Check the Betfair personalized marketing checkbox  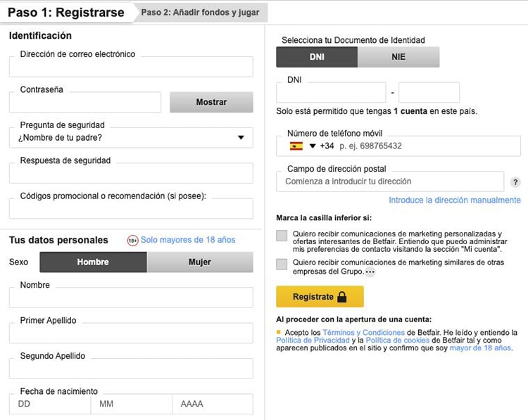(282, 236)
